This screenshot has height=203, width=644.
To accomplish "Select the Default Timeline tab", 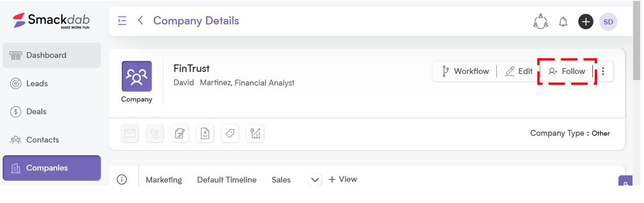I will [227, 180].
